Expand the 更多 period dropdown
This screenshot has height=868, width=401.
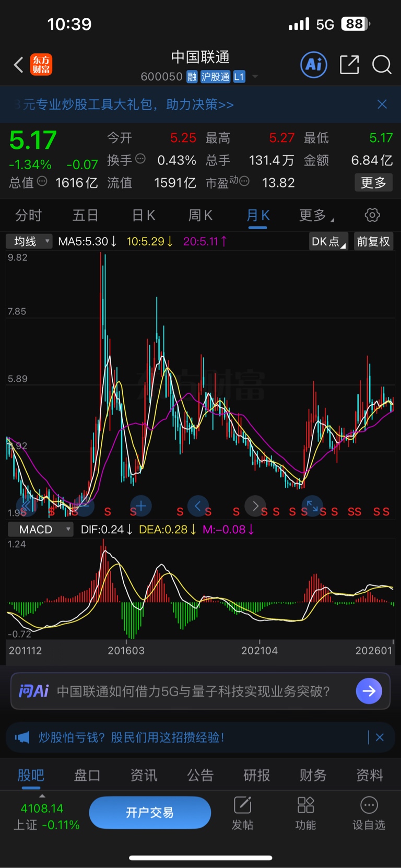pyautogui.click(x=316, y=215)
